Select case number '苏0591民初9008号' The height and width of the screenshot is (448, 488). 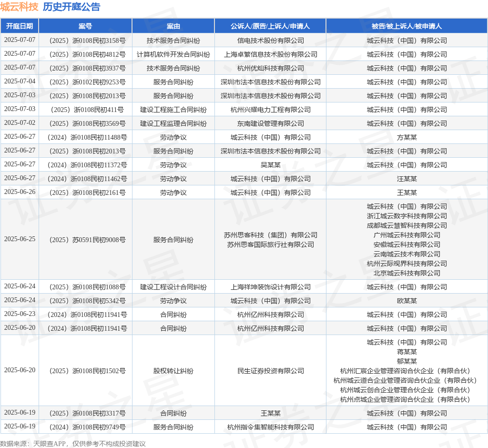point(99,240)
